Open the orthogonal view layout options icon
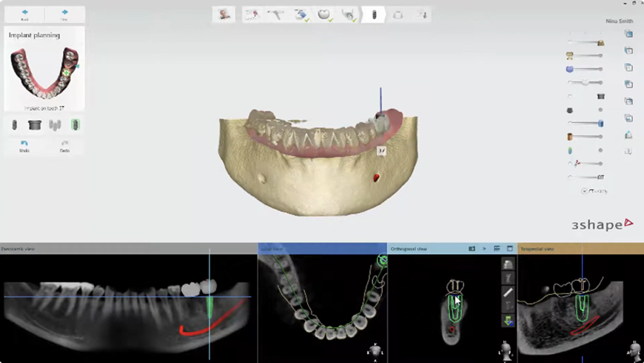Viewport: 644px width, 363px height. [497, 249]
